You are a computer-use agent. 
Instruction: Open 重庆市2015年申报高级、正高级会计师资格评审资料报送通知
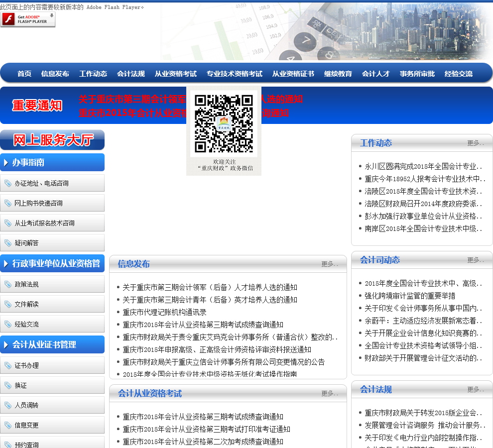tap(217, 349)
